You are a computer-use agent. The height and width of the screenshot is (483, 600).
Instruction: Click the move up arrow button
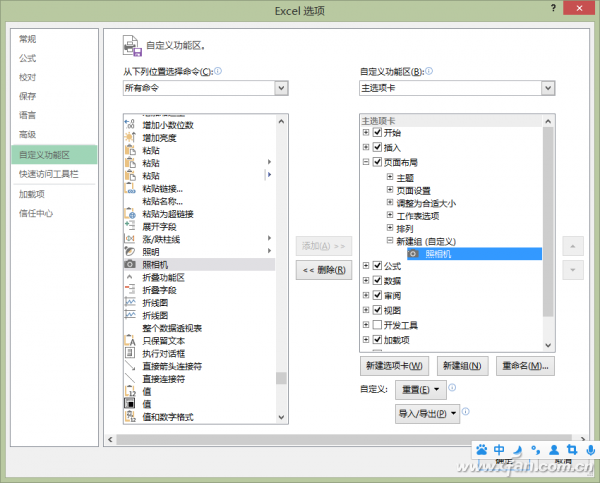[x=573, y=246]
